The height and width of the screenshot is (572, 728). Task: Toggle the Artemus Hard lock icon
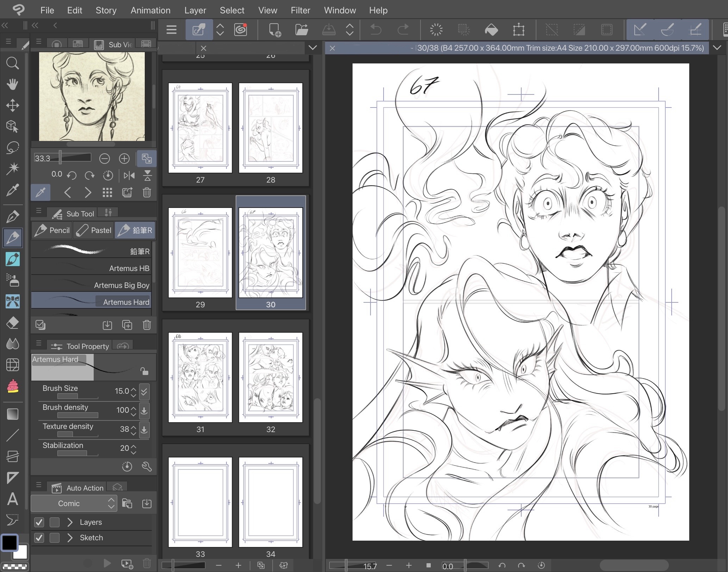(144, 371)
